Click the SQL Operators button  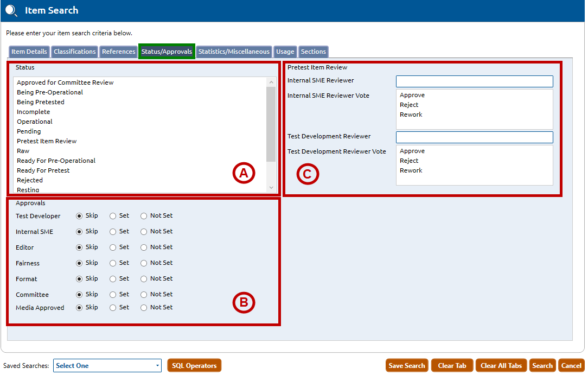tap(194, 366)
